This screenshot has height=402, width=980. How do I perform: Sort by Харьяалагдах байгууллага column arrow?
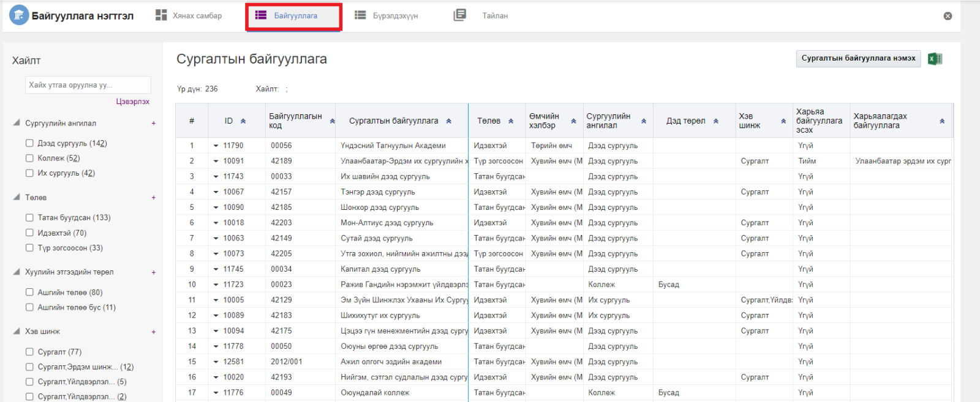[x=942, y=121]
